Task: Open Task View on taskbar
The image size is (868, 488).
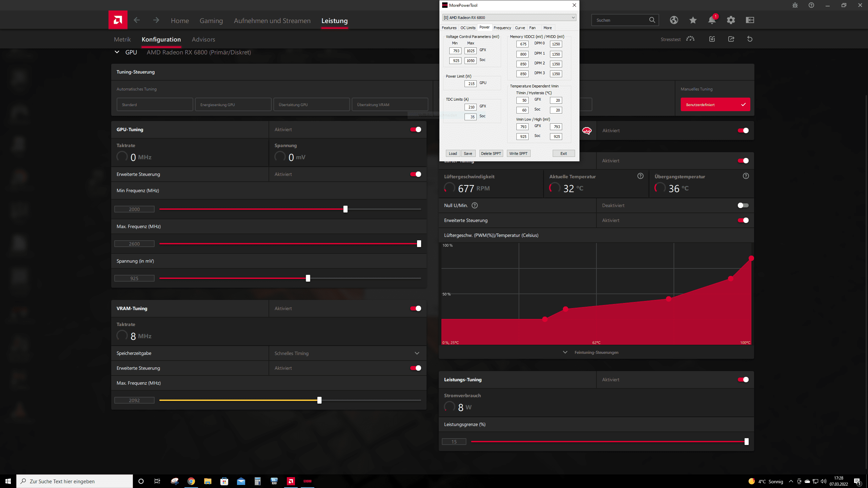Action: pos(157,481)
